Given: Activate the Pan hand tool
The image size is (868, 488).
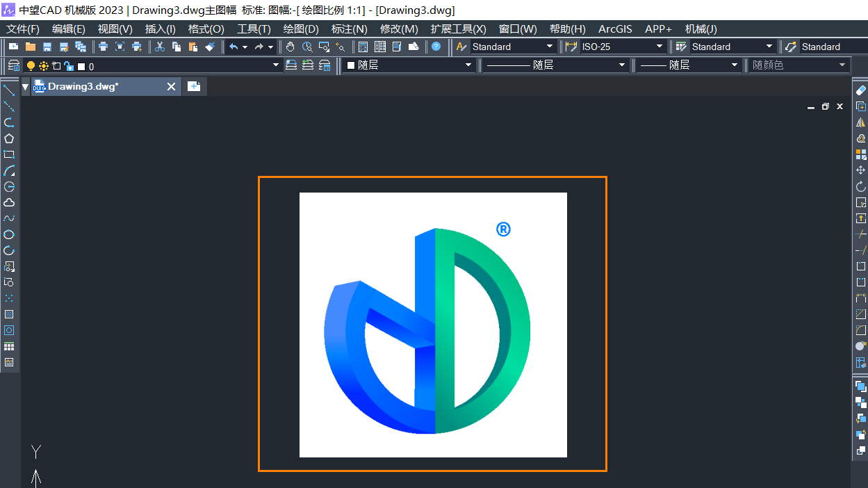Looking at the screenshot, I should (290, 47).
